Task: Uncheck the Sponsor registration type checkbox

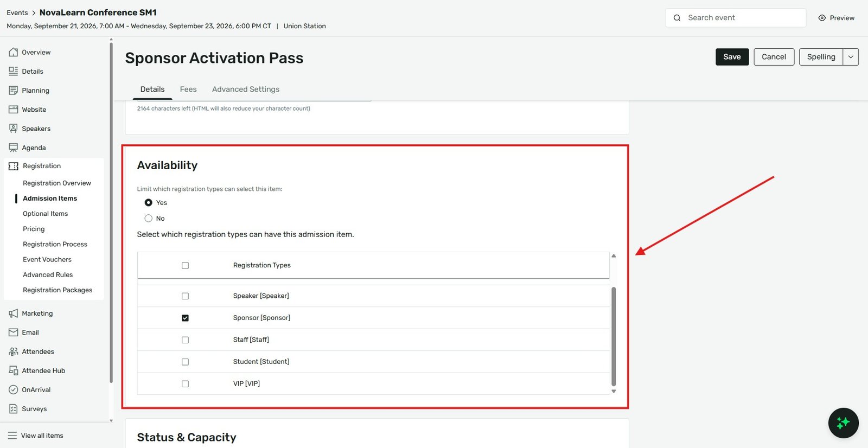Action: pyautogui.click(x=185, y=318)
